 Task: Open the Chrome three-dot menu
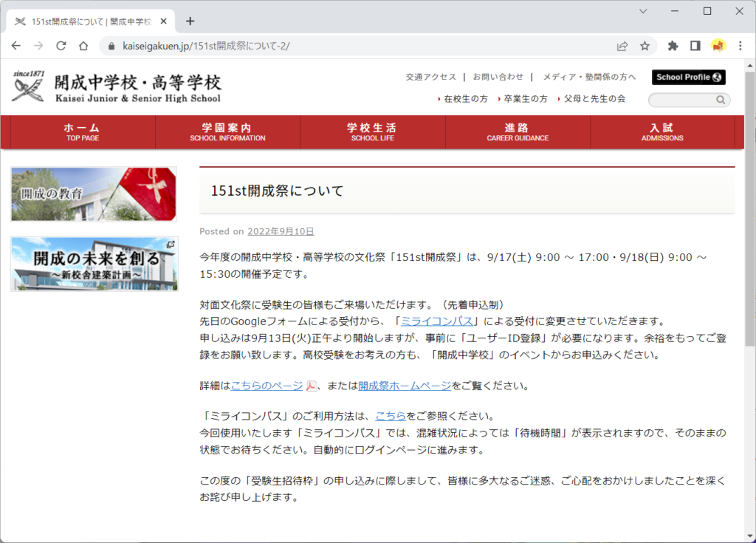[x=740, y=46]
